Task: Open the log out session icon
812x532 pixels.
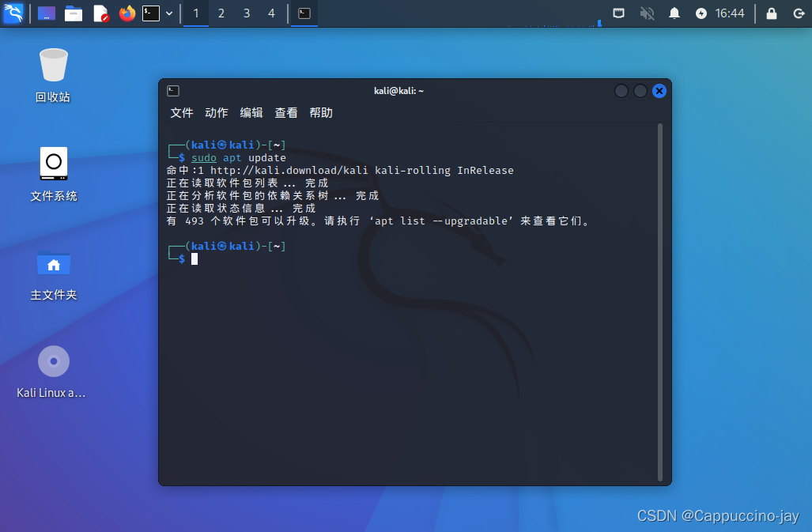Action: point(799,13)
